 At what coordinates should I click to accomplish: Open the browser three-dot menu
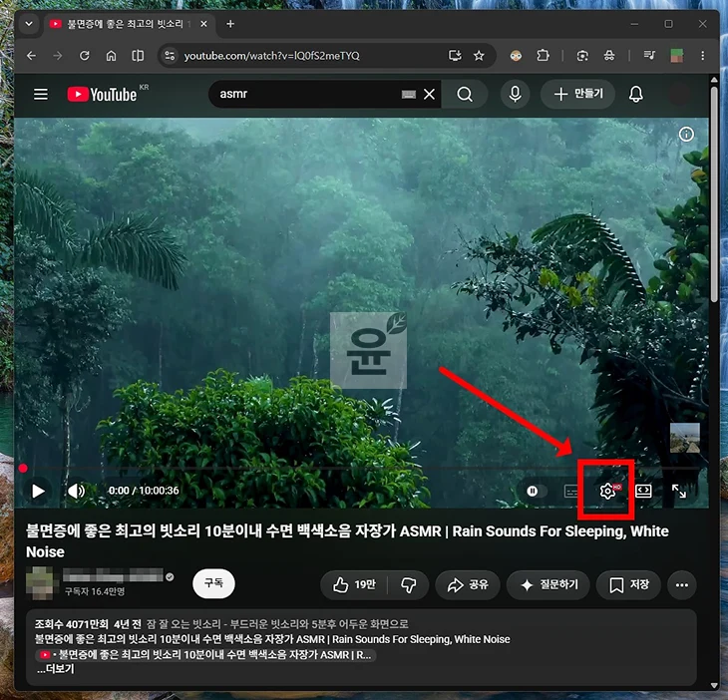(x=702, y=56)
